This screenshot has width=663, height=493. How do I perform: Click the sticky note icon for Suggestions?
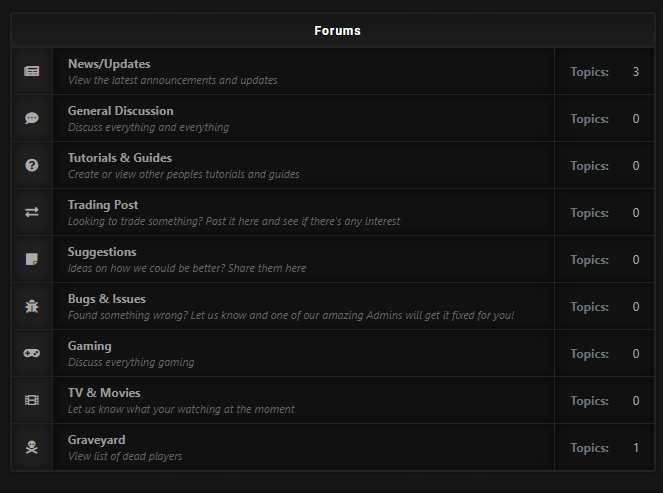[x=32, y=259]
